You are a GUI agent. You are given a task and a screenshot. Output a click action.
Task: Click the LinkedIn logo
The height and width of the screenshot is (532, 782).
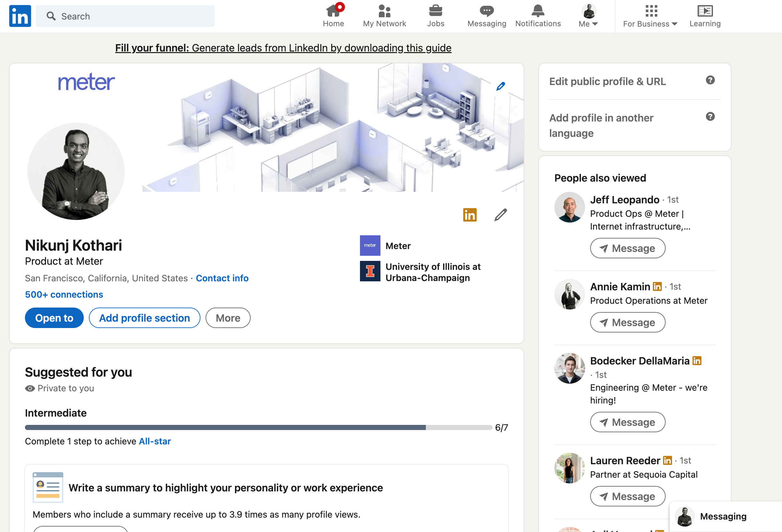tap(20, 15)
